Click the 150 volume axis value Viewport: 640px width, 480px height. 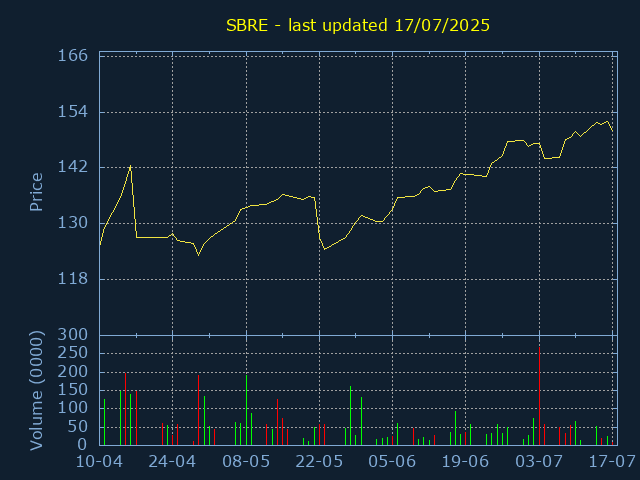click(x=73, y=390)
